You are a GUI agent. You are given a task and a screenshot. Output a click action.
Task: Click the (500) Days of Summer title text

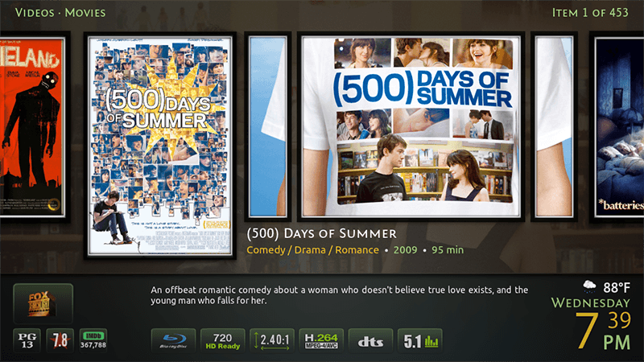321,233
